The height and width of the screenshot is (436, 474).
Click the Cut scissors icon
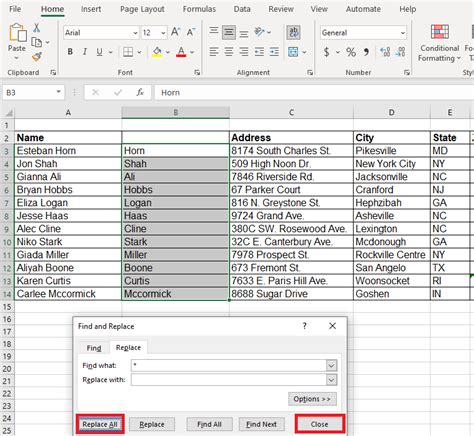coord(37,28)
